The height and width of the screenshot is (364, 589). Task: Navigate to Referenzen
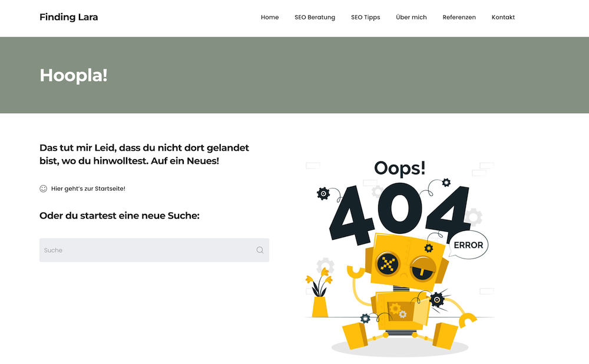pyautogui.click(x=459, y=17)
